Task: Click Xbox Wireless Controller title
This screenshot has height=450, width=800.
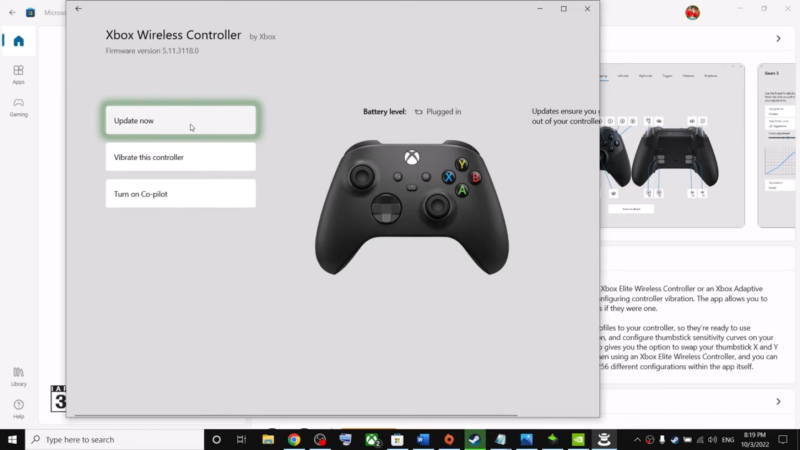Action: [173, 35]
